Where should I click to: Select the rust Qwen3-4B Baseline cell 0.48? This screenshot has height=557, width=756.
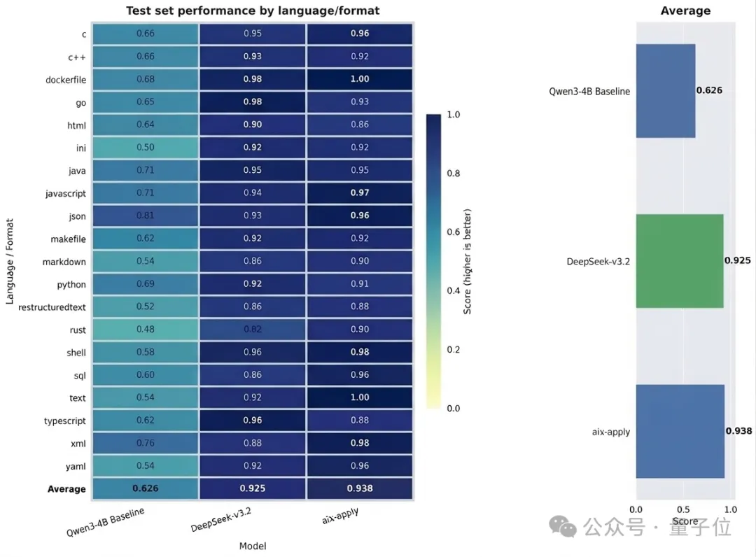click(145, 330)
